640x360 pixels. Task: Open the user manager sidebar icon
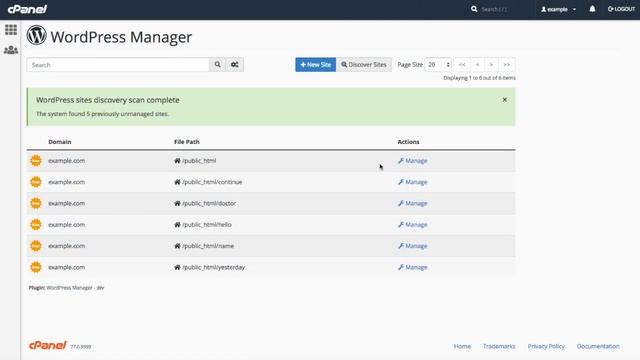click(x=11, y=50)
